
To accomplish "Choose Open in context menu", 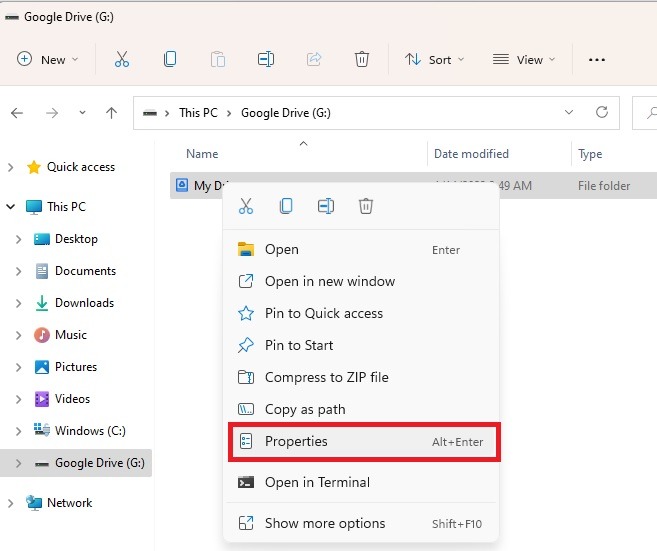I will click(361, 249).
